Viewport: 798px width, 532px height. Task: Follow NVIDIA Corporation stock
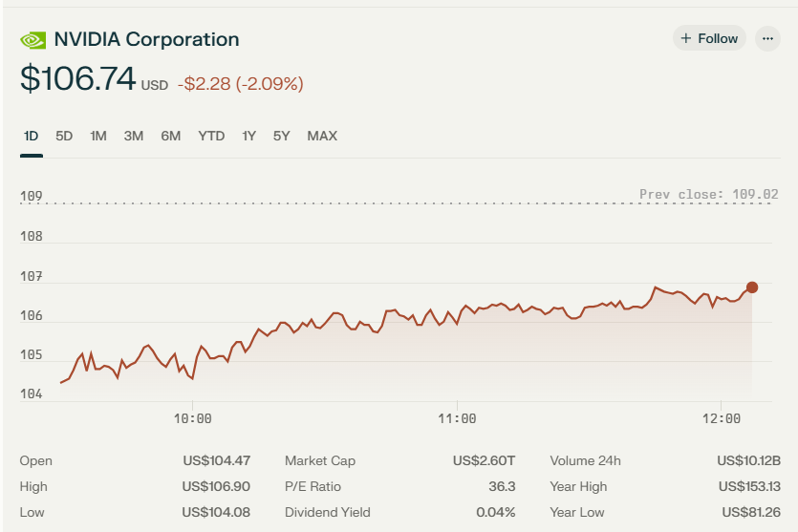pyautogui.click(x=709, y=38)
